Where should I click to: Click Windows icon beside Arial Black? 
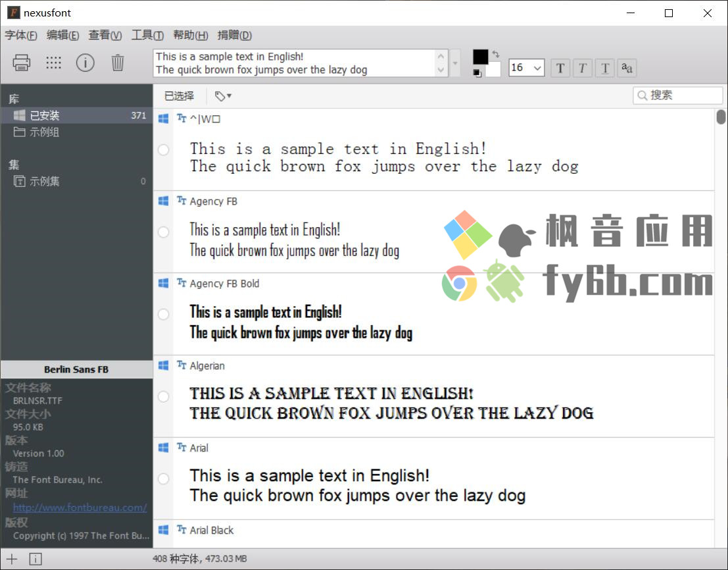point(164,530)
